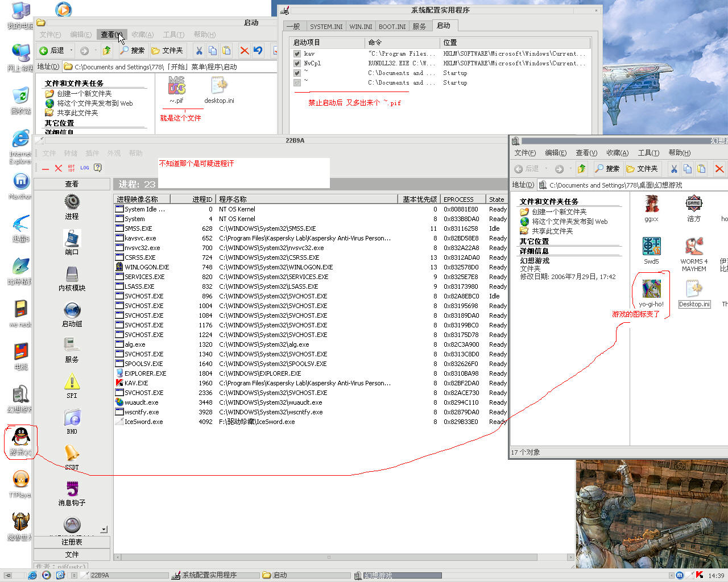Expand the 注册表 panel in IceSword
The height and width of the screenshot is (582, 728).
coord(72,542)
